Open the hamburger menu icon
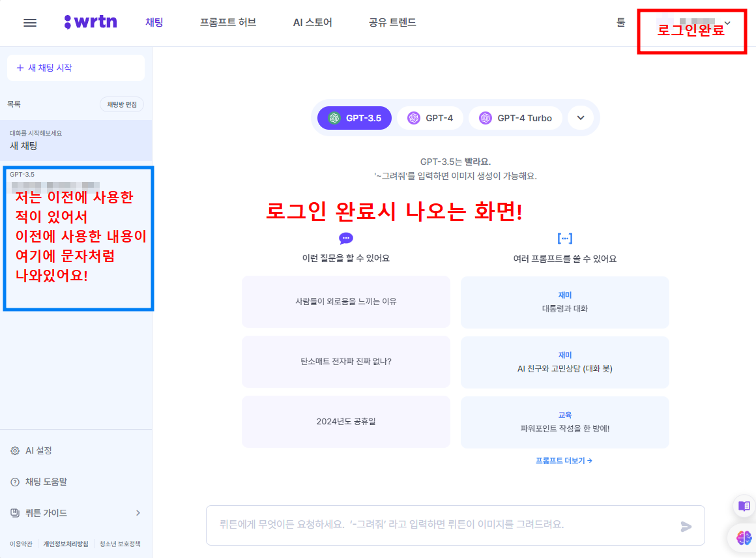 pos(30,23)
